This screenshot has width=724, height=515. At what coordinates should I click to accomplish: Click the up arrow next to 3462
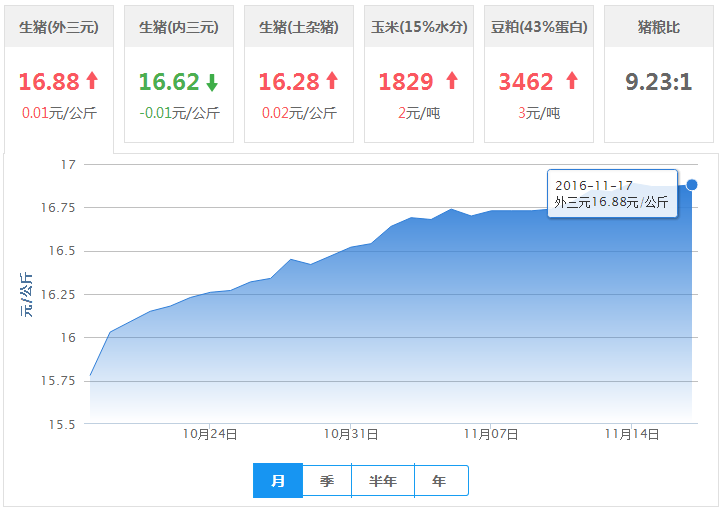(x=572, y=81)
